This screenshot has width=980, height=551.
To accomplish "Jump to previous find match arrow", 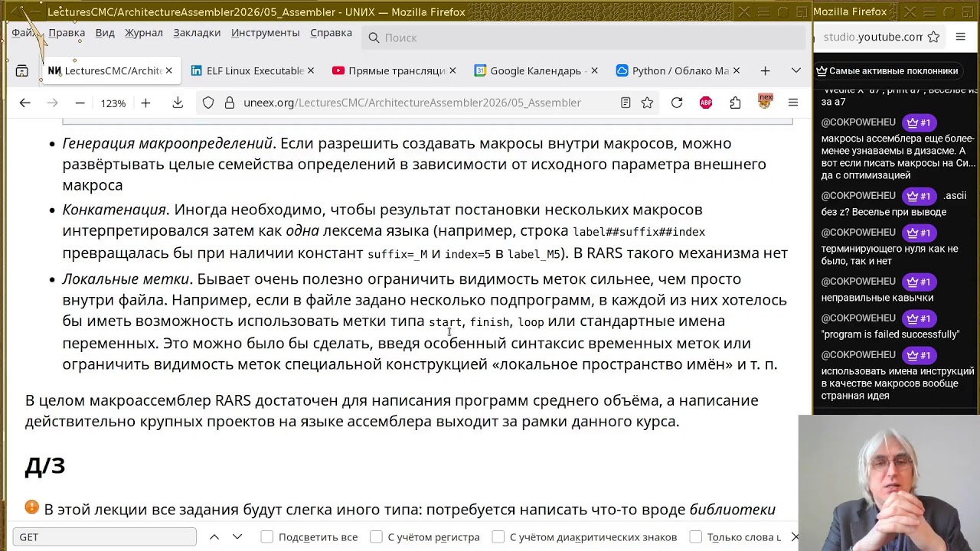I will (214, 536).
